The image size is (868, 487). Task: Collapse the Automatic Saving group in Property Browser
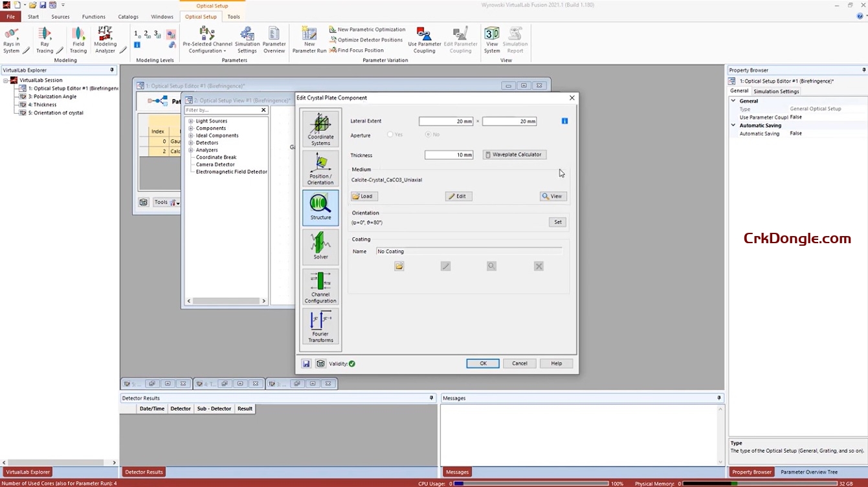pyautogui.click(x=733, y=125)
